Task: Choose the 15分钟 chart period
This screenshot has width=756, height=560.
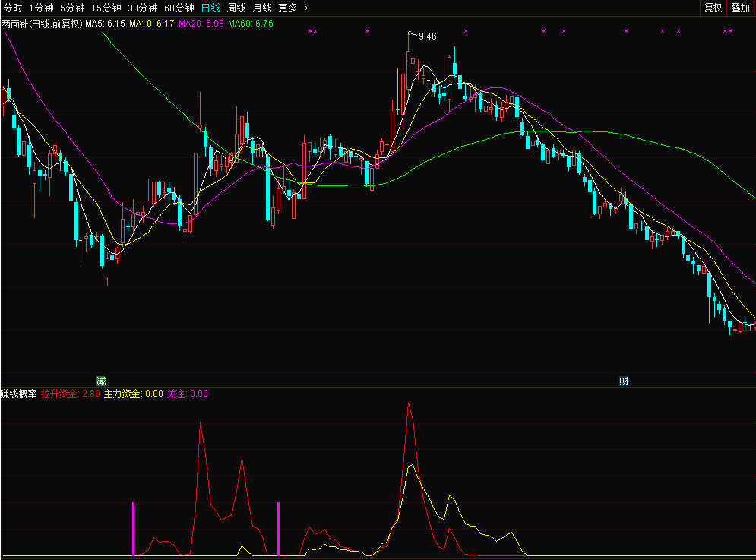Action: point(106,8)
